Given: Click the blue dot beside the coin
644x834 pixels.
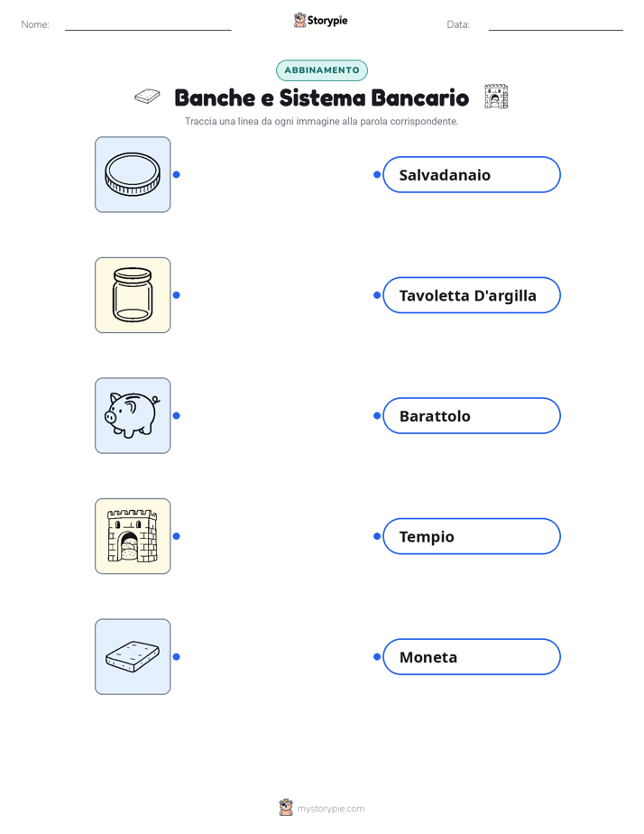Looking at the screenshot, I should click(x=177, y=174).
